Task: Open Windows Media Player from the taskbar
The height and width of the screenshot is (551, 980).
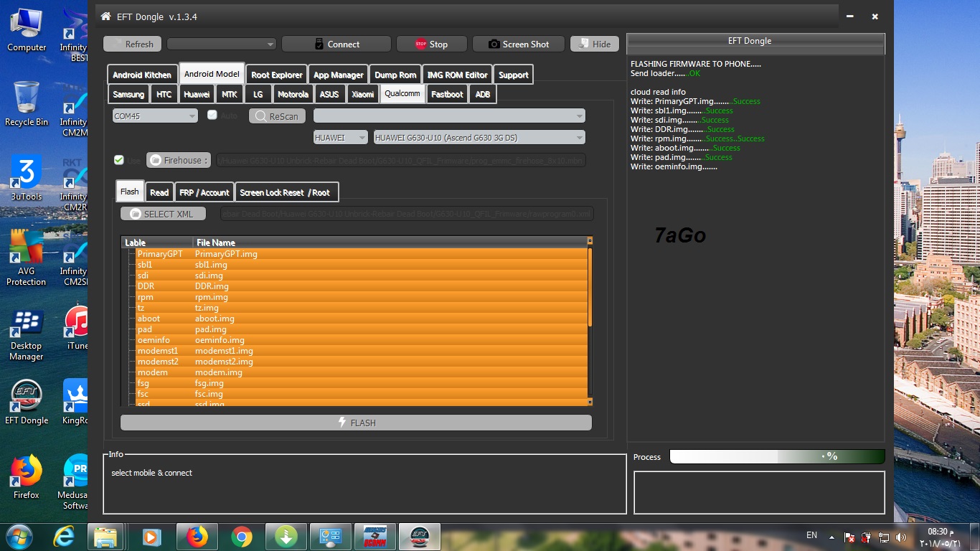Action: click(x=151, y=537)
